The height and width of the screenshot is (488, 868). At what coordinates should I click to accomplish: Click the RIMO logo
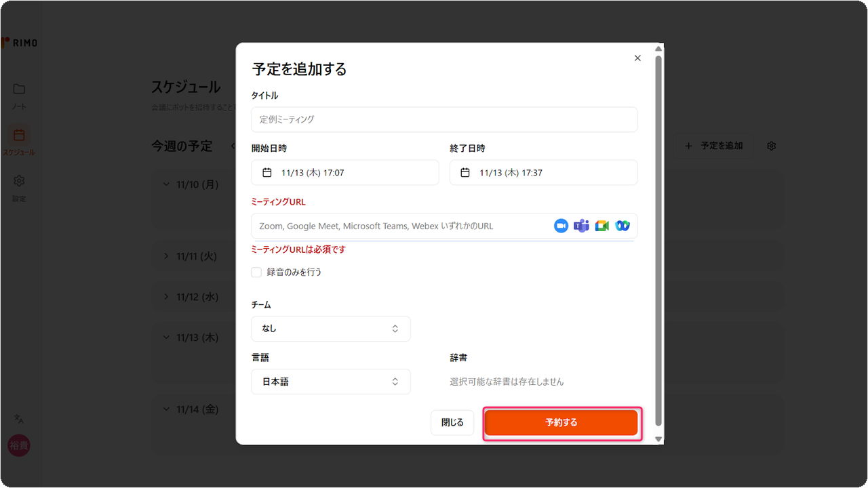coord(19,43)
